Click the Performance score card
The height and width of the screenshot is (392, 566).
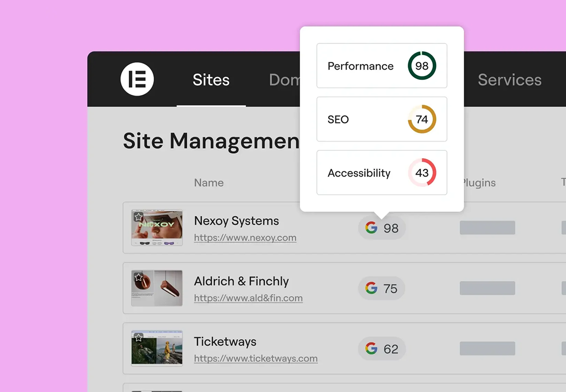(382, 66)
